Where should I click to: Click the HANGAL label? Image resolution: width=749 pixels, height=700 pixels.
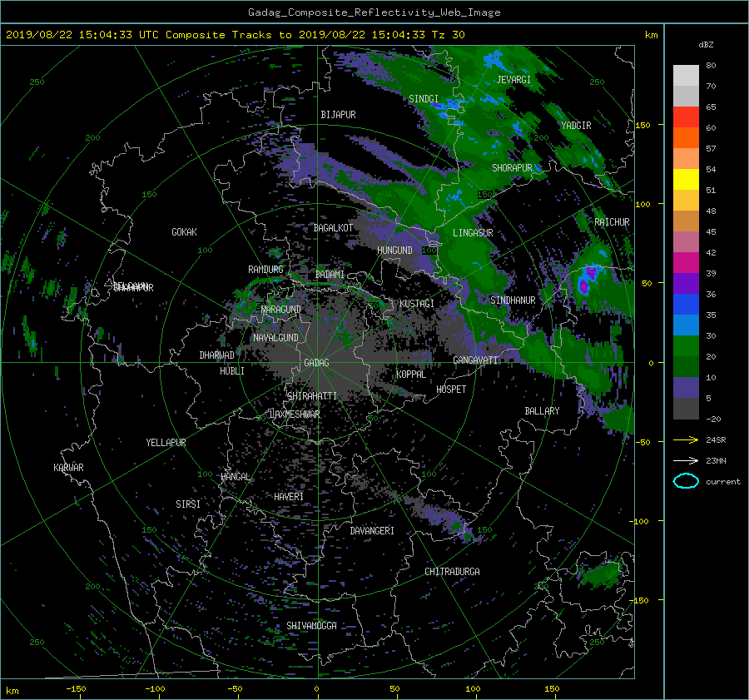[x=235, y=477]
